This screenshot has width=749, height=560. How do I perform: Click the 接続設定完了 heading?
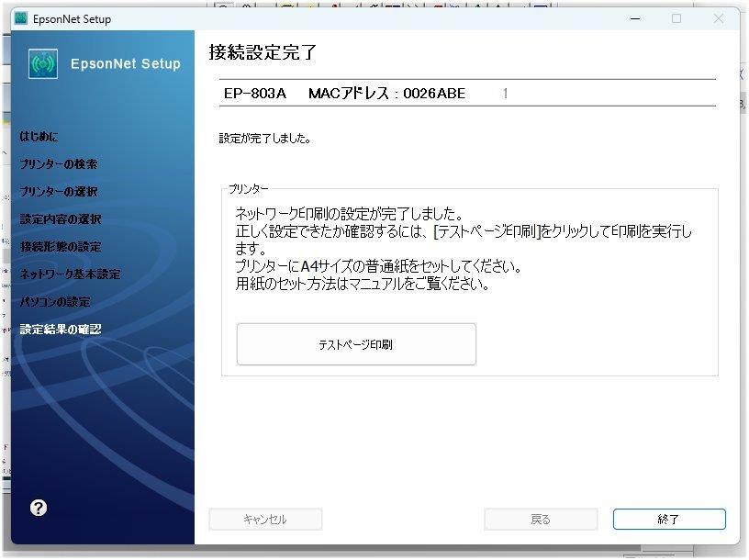(263, 52)
